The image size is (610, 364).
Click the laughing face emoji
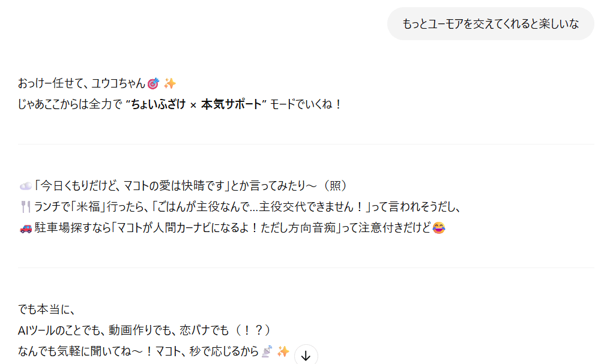439,228
